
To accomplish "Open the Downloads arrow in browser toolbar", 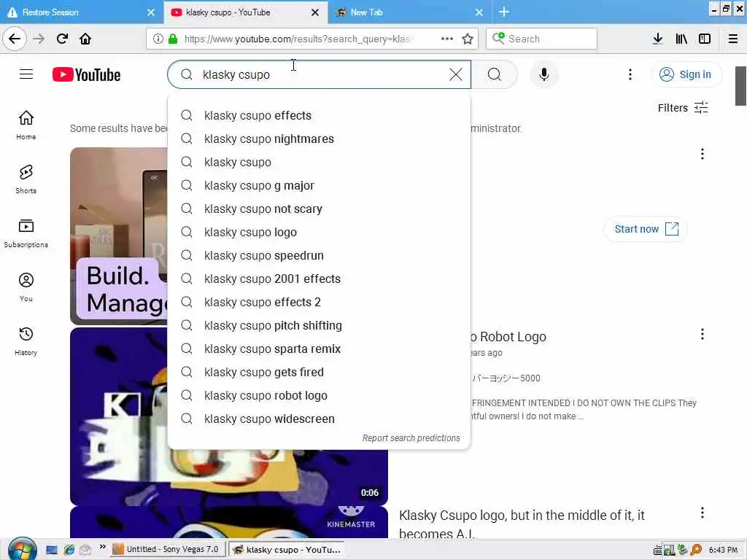I will tap(657, 39).
